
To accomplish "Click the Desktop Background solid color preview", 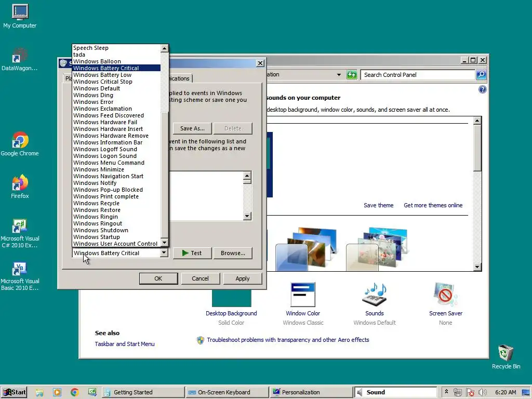I will tap(231, 298).
